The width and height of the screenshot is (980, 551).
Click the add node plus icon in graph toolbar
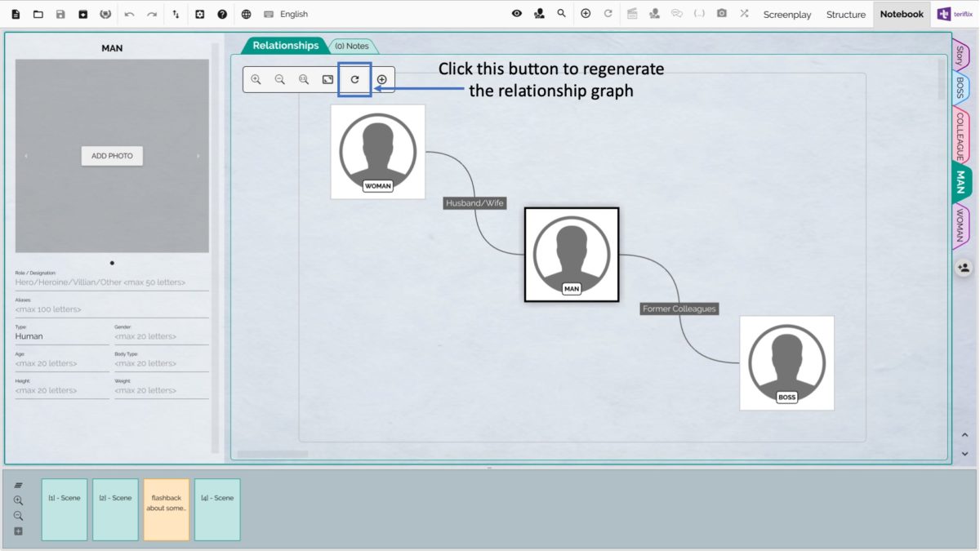point(381,78)
